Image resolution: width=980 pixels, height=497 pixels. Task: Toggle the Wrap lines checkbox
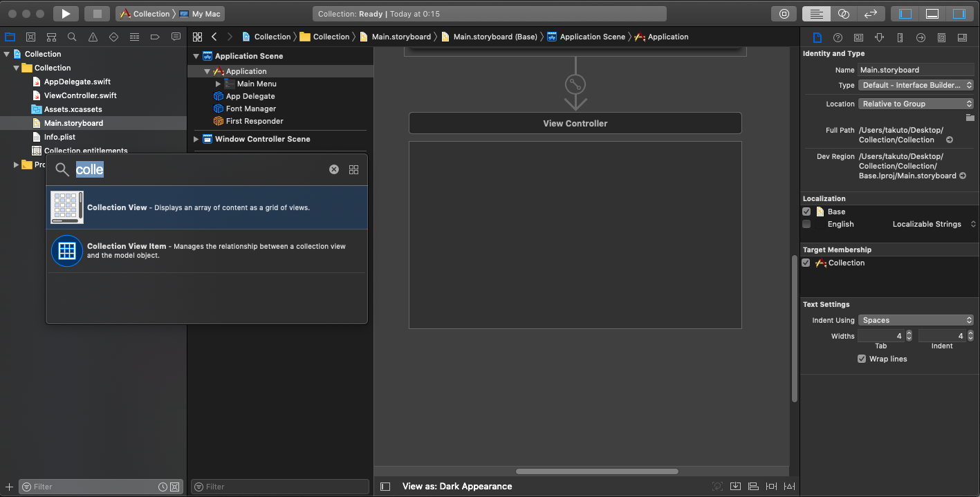(x=862, y=359)
